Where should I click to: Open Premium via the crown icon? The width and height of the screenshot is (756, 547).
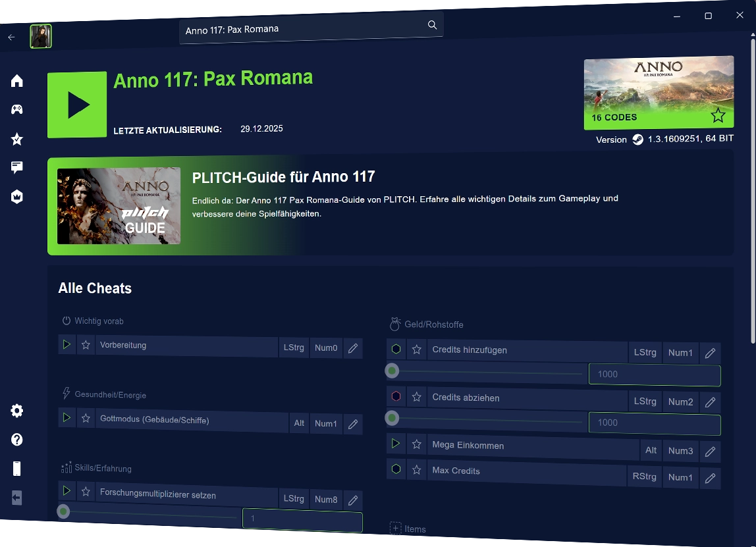pyautogui.click(x=16, y=197)
